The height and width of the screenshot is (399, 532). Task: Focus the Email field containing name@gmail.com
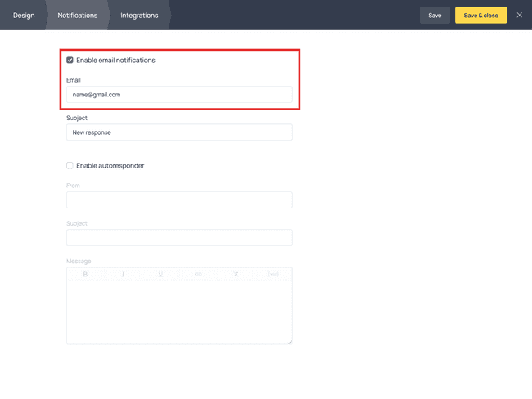click(179, 95)
